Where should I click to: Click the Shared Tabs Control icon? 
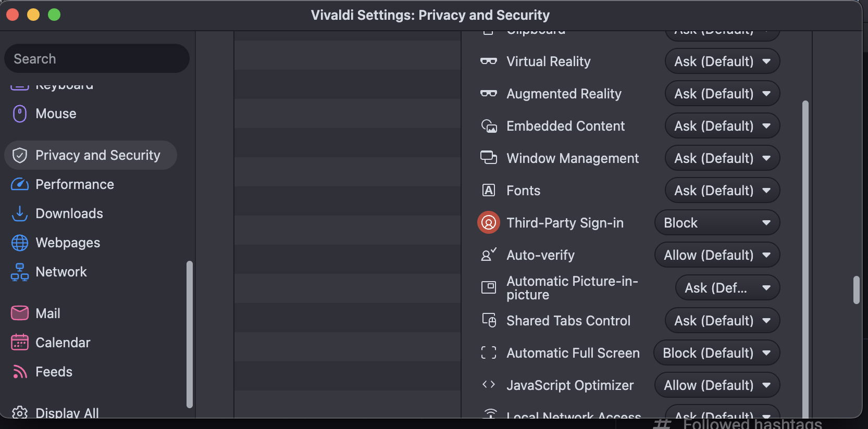[488, 320]
